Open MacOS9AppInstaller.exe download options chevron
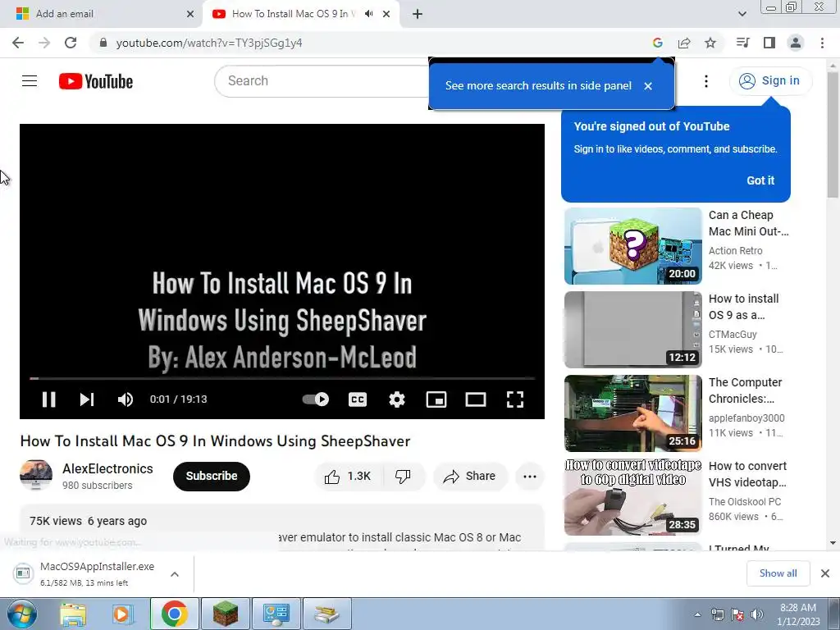The width and height of the screenshot is (840, 630). tap(175, 574)
